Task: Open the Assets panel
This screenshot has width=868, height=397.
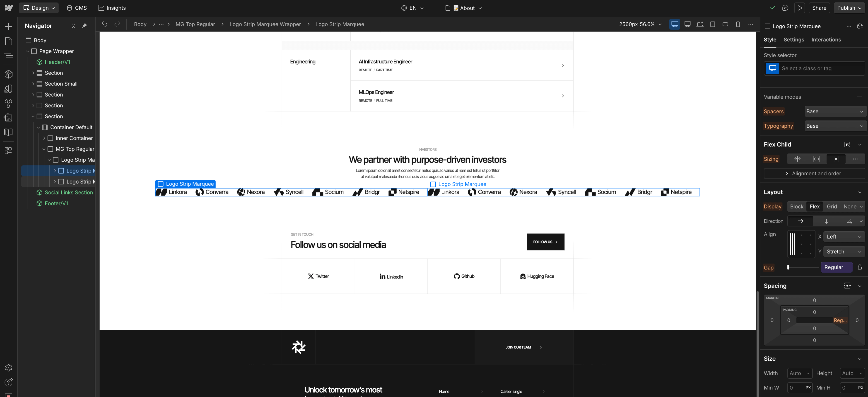Action: pos(8,118)
